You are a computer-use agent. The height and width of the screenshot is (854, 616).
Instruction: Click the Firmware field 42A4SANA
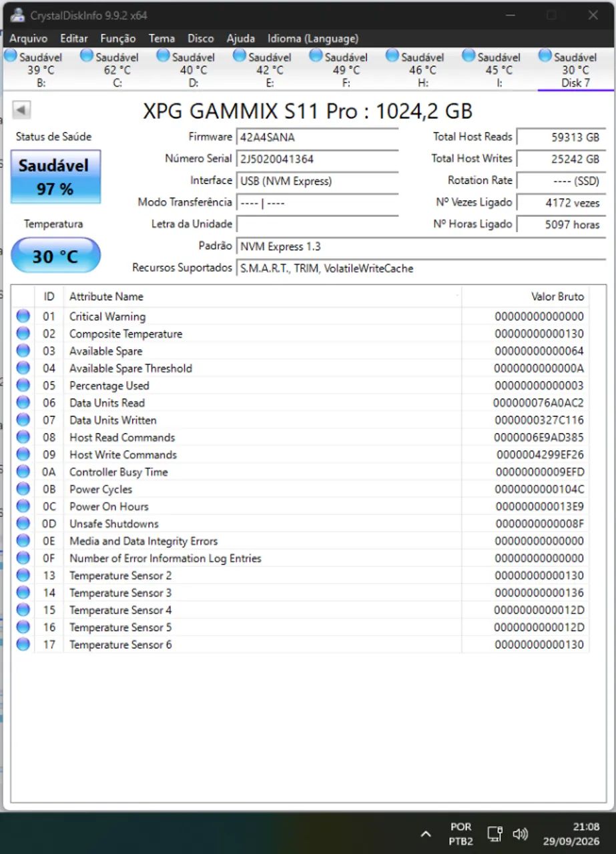tap(318, 137)
